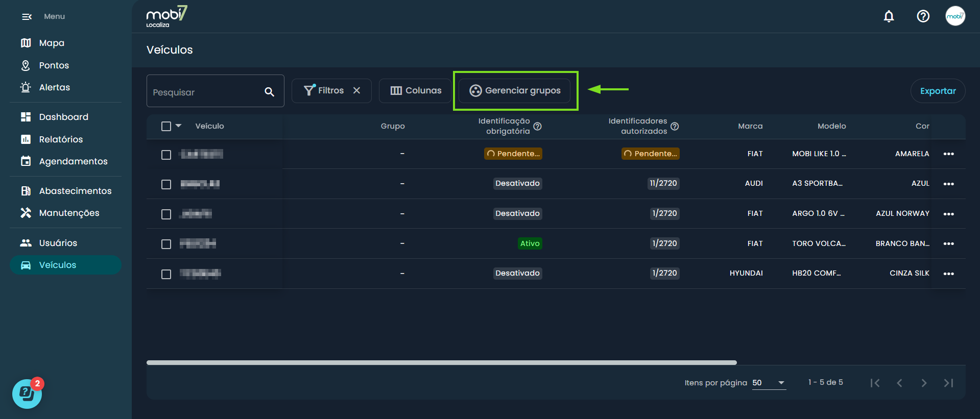Open row options for HB20 COMF row

click(948, 274)
